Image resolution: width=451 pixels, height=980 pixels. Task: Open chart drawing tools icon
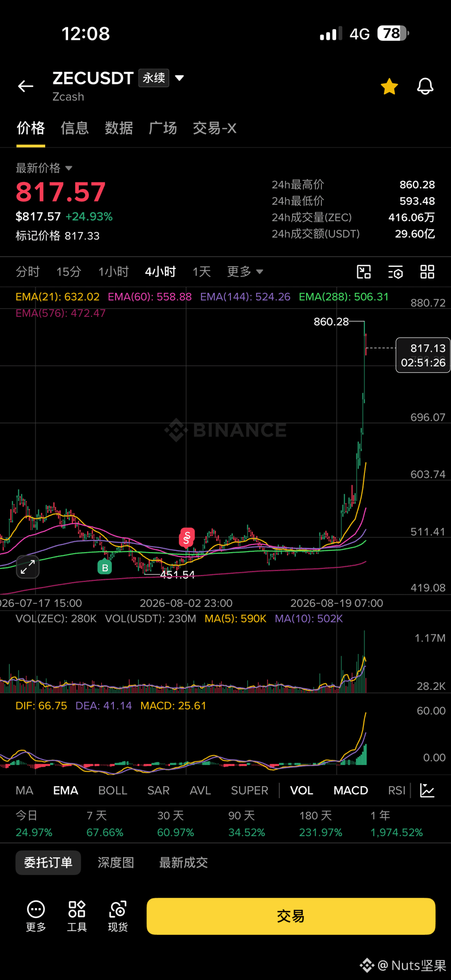(x=364, y=272)
